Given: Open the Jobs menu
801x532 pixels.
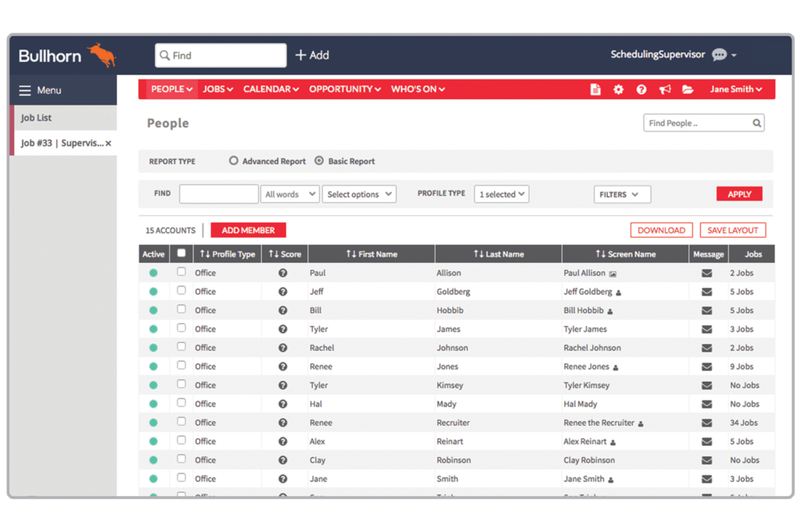Looking at the screenshot, I should point(217,89).
